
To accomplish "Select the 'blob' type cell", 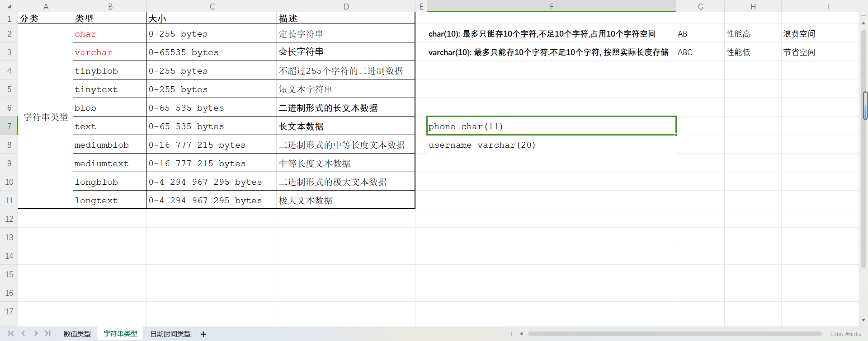I will tap(110, 107).
